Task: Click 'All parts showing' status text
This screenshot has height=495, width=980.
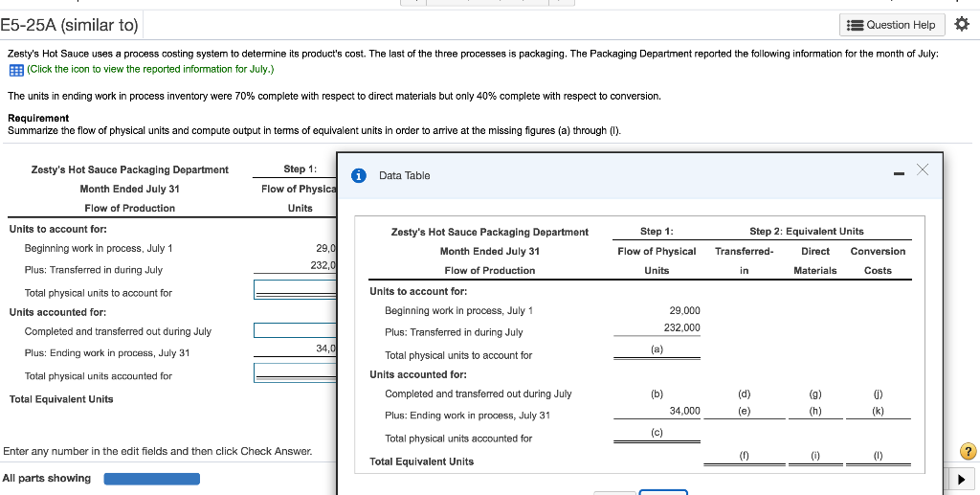Action: tap(47, 478)
